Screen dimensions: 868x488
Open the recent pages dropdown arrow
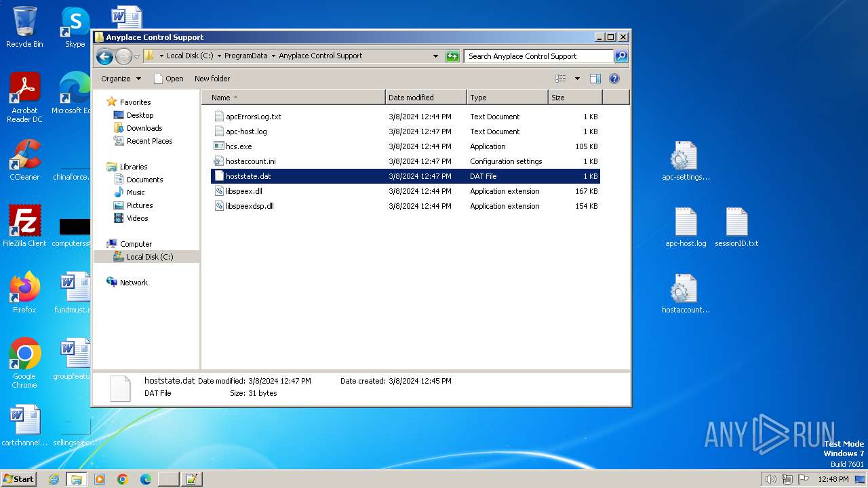(x=136, y=56)
